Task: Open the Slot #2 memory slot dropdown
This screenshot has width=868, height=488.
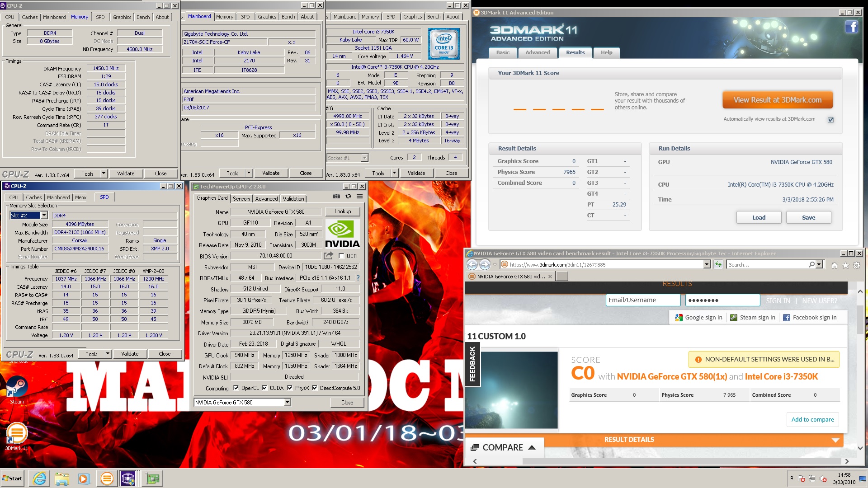Action: point(44,216)
